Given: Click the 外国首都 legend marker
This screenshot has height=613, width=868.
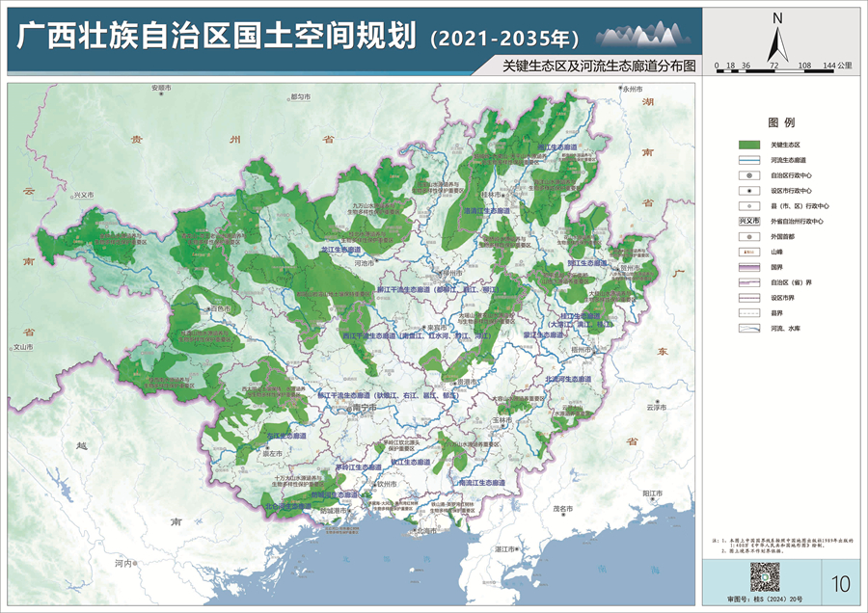Looking at the screenshot, I should click(748, 237).
